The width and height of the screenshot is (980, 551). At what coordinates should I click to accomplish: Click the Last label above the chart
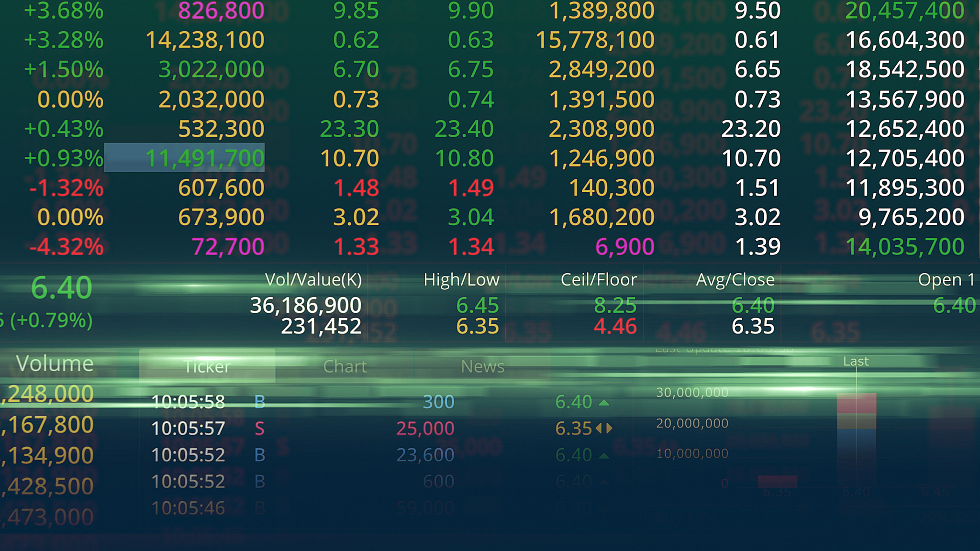pyautogui.click(x=856, y=361)
